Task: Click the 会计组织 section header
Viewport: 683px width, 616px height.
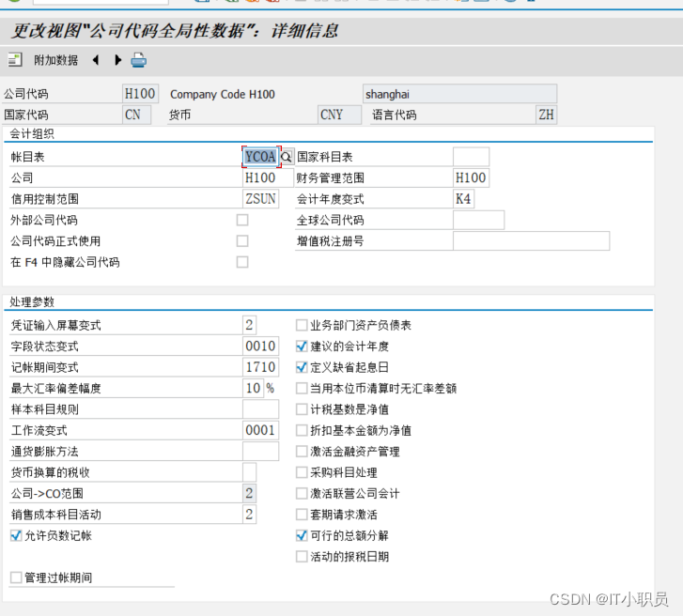Action: [32, 133]
